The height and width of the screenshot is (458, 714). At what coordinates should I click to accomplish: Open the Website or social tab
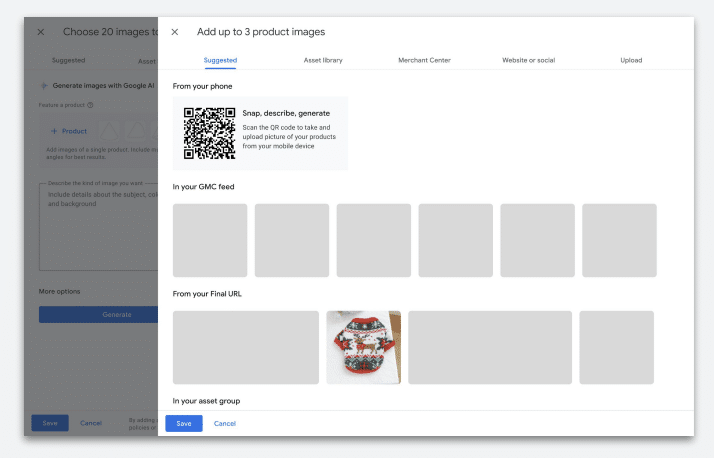click(x=529, y=60)
